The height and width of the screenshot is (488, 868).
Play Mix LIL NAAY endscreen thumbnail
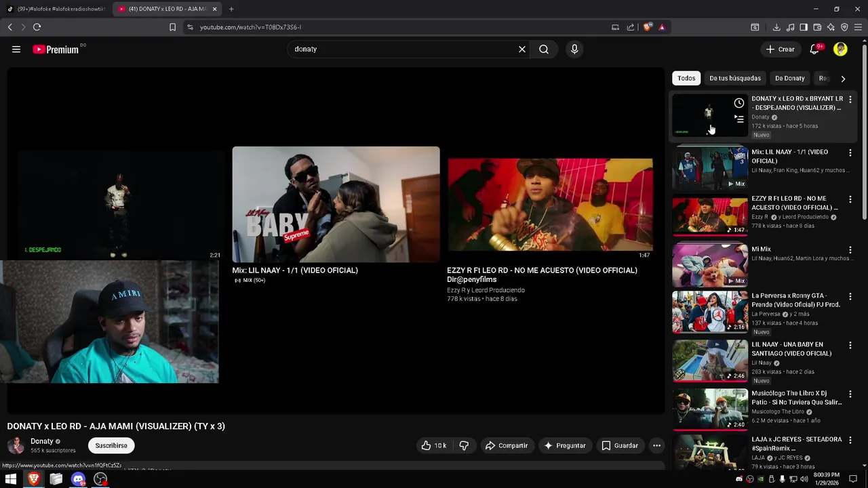coord(336,204)
